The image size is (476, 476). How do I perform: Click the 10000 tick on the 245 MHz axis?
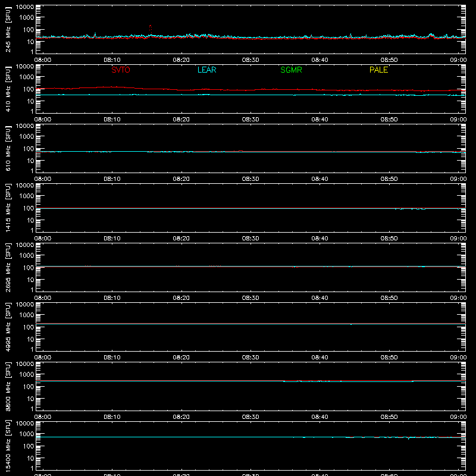(25, 7)
